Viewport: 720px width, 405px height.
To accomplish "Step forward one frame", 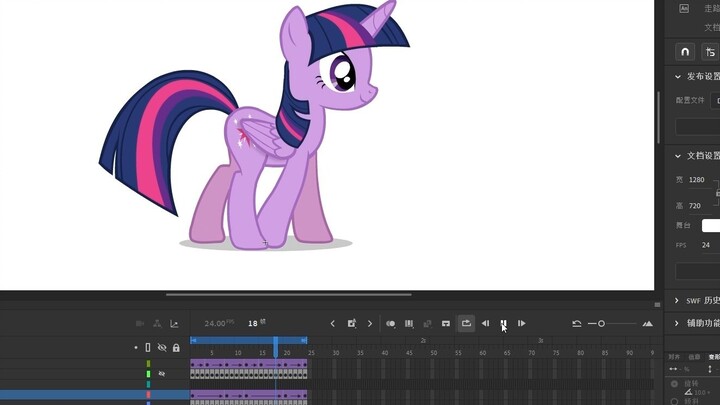I will (x=522, y=323).
